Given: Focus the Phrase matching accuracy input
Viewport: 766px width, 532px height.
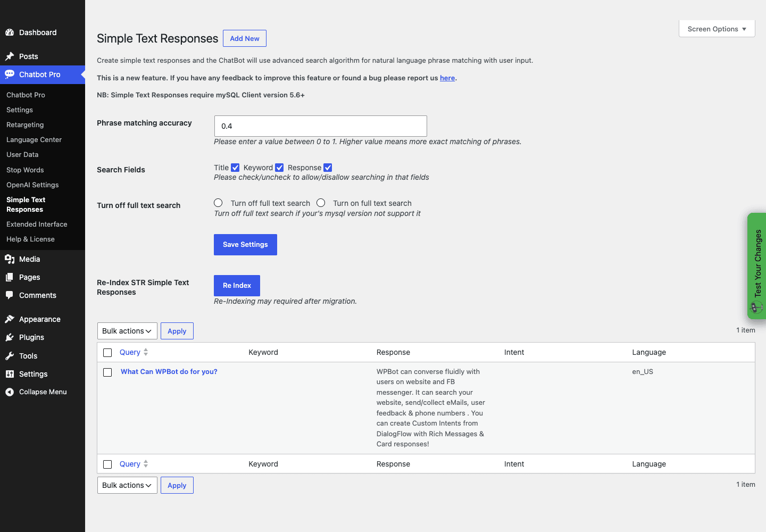Looking at the screenshot, I should click(x=320, y=126).
